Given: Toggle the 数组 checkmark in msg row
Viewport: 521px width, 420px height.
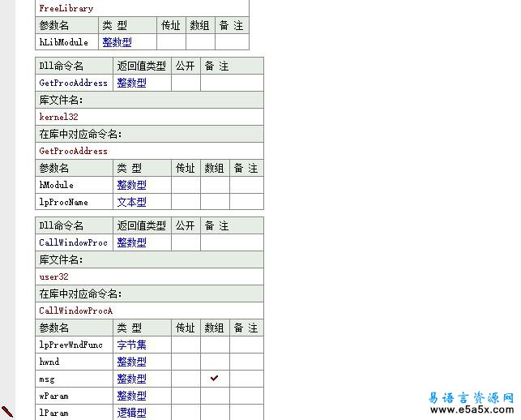Looking at the screenshot, I should pos(214,378).
